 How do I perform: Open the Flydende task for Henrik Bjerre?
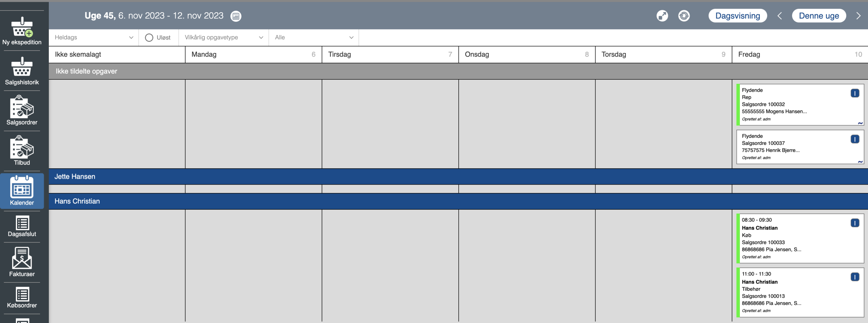coord(800,147)
